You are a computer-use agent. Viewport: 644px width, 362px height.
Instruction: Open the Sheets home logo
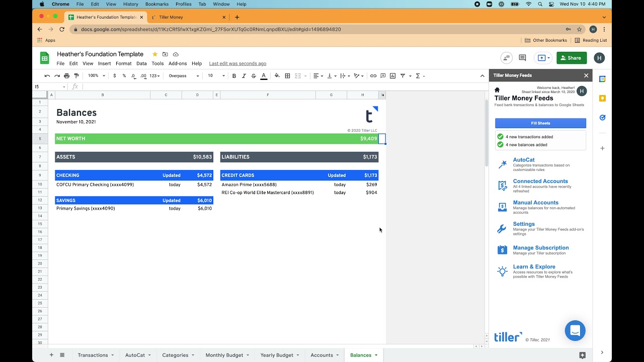(x=45, y=58)
